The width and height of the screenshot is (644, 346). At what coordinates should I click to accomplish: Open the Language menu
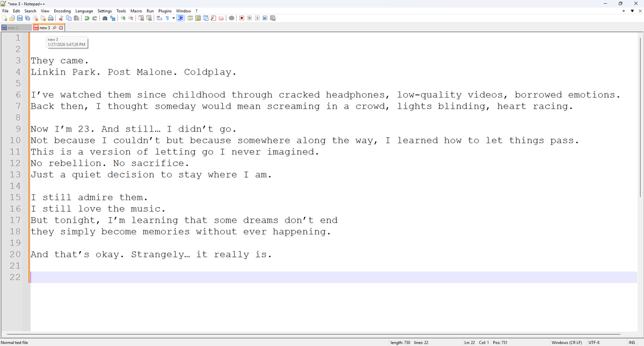[84, 11]
